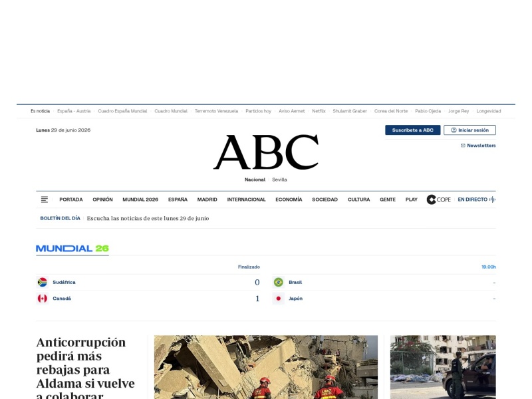Open Japón team link
The width and height of the screenshot is (532, 399).
(295, 299)
